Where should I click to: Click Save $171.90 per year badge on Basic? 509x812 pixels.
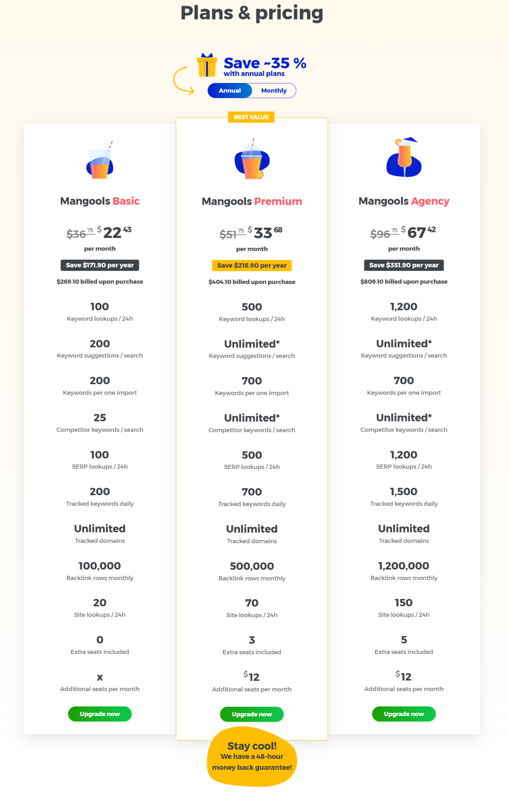[x=100, y=265]
